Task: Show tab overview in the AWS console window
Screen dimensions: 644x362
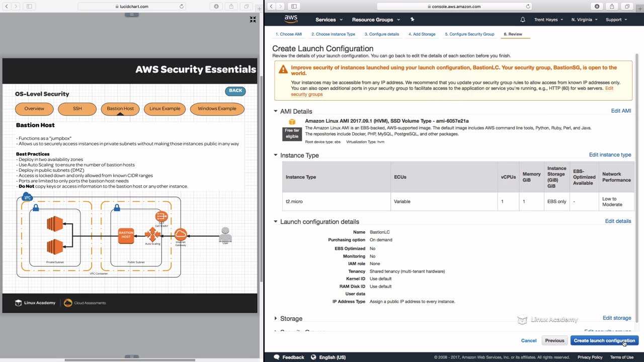Action: [627, 7]
